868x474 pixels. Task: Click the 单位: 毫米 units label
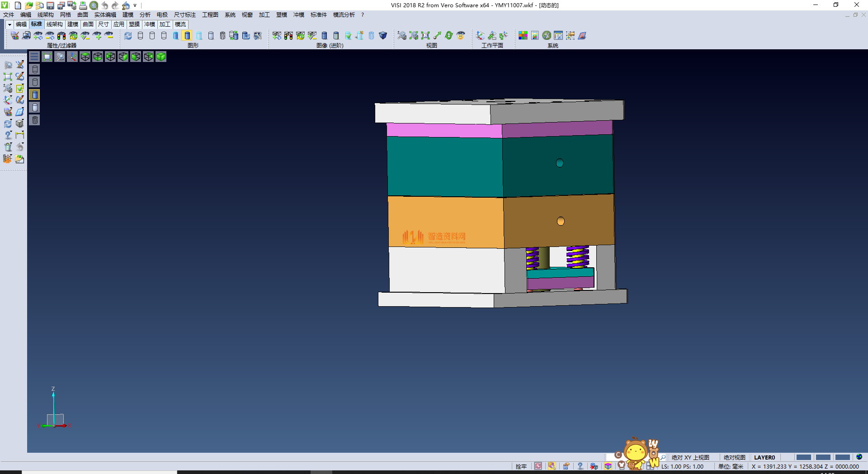pyautogui.click(x=731, y=466)
